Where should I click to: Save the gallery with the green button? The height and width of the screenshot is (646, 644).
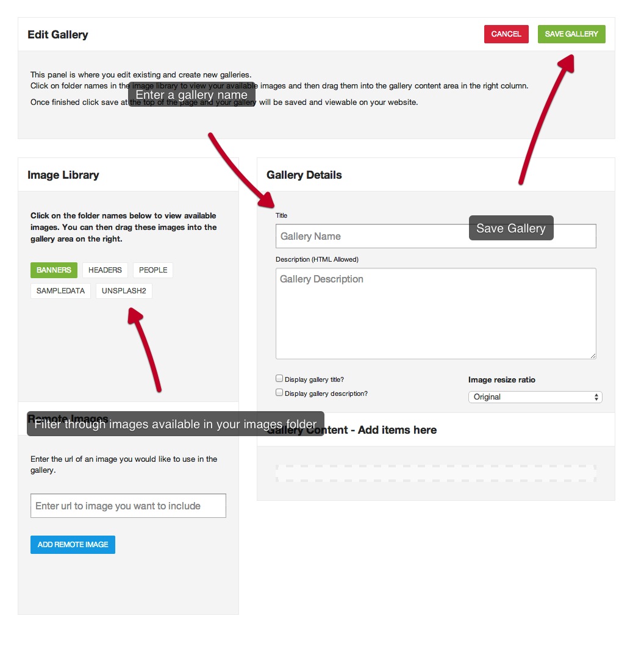coord(571,34)
